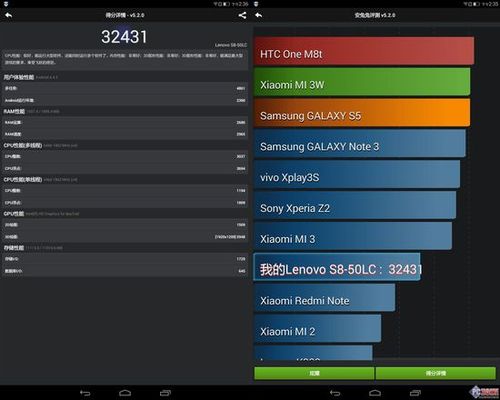
Task: Select the green Xiaomi MI 3W bar
Action: 362,82
